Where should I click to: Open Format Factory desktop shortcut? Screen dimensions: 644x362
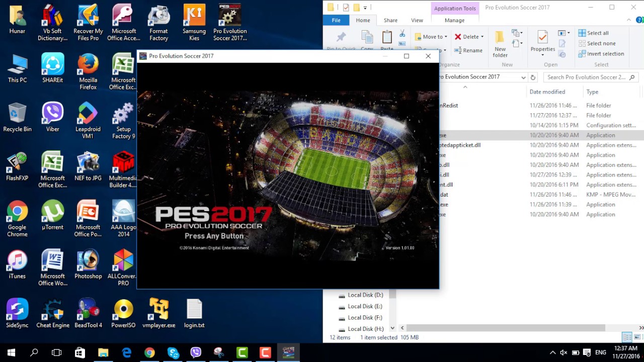pyautogui.click(x=158, y=23)
